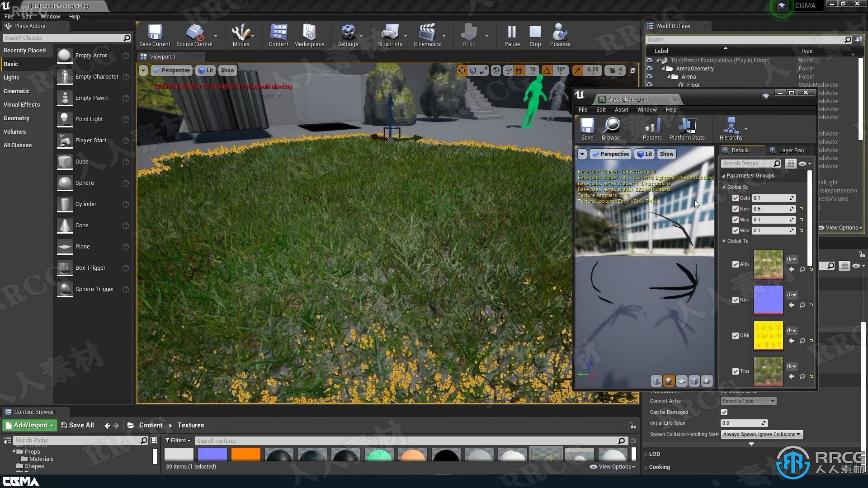Select cube preview shape in material preview
This screenshot has height=488, width=868.
694,381
